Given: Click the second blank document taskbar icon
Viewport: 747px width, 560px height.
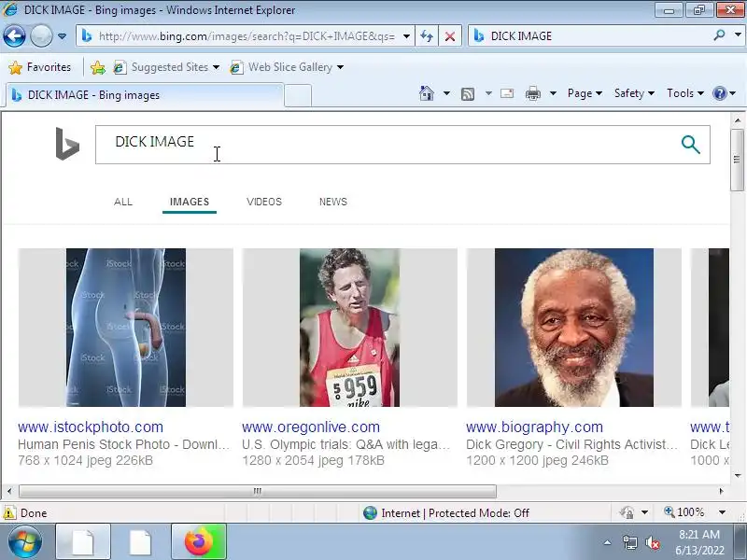Looking at the screenshot, I should pos(141,542).
